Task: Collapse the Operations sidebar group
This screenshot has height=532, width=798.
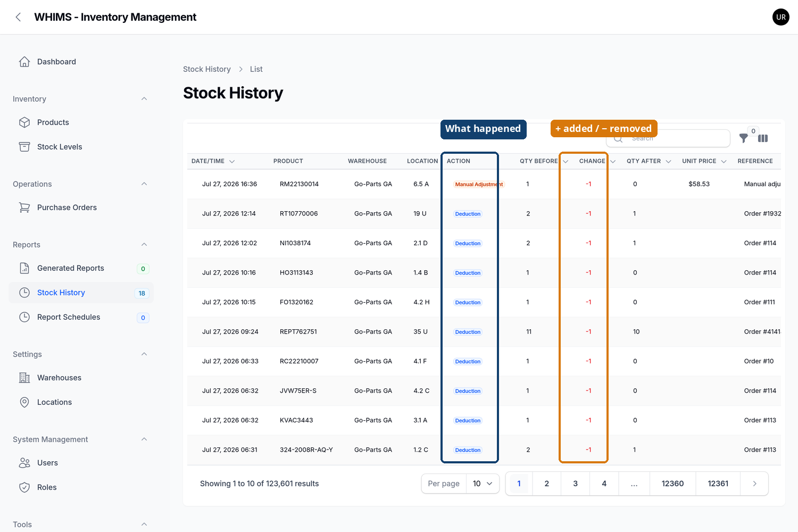Action: click(x=144, y=184)
